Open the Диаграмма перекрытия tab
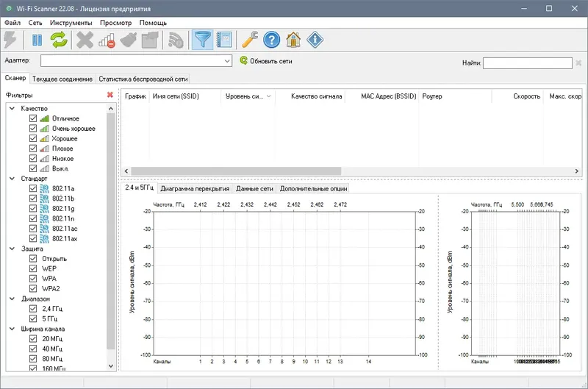This screenshot has width=588, height=389. [195, 189]
